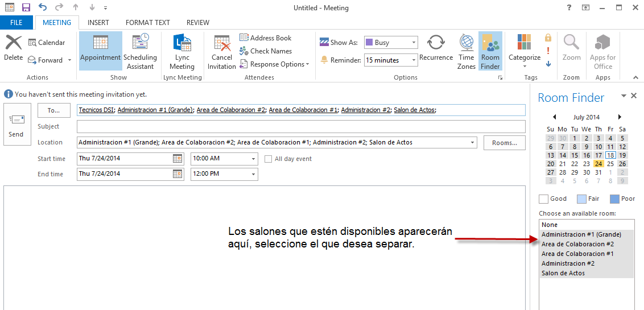The height and width of the screenshot is (310, 644).
Task: Enable the All day event checkbox
Action: tap(269, 159)
